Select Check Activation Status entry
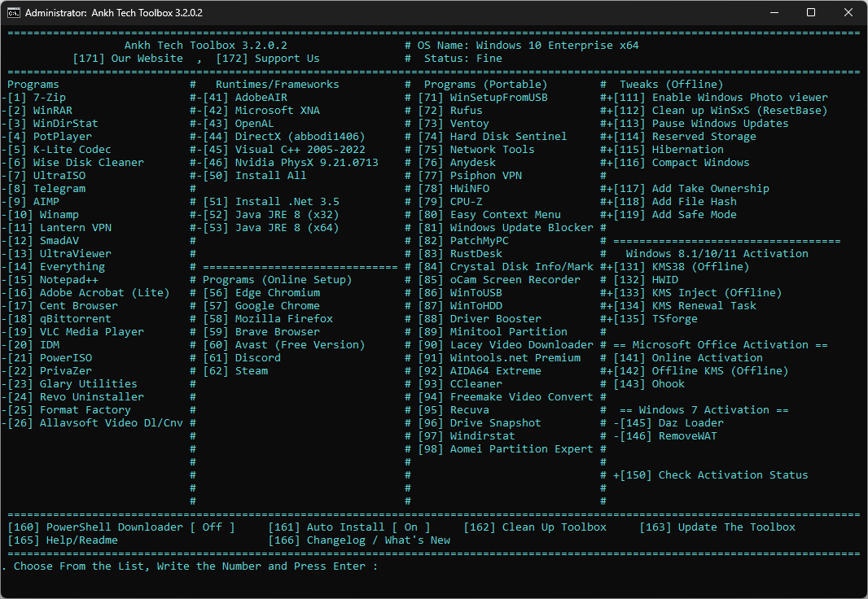 [x=711, y=475]
